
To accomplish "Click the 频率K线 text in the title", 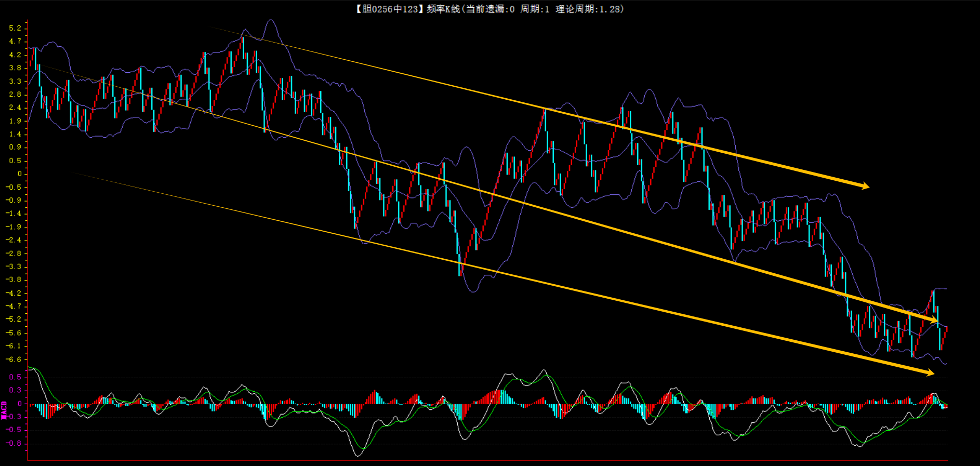I will pos(443,9).
